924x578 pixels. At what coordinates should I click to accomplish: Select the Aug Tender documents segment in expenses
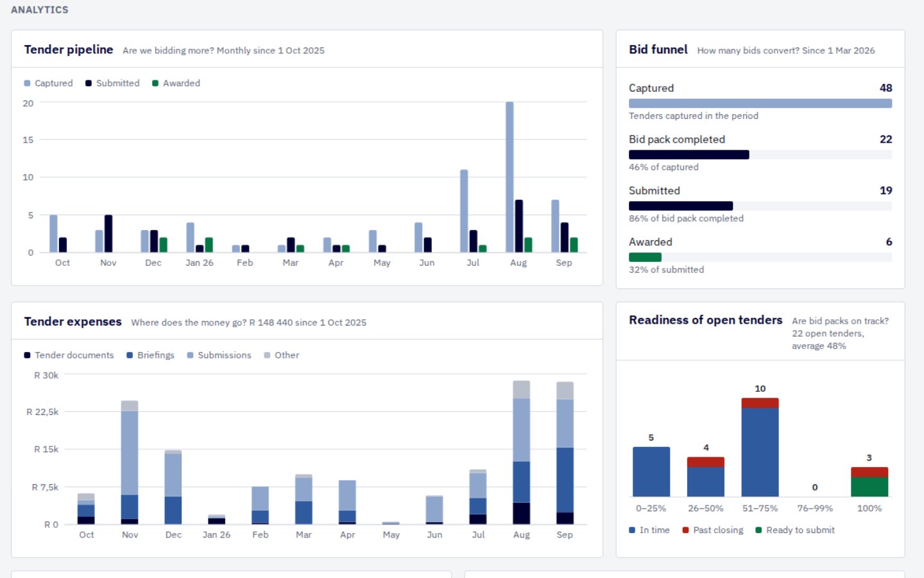click(522, 513)
